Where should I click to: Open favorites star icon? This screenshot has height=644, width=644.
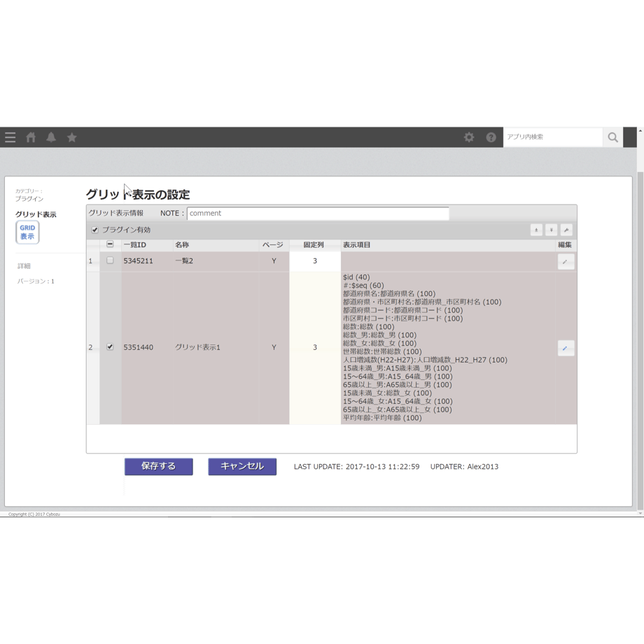pos(72,137)
